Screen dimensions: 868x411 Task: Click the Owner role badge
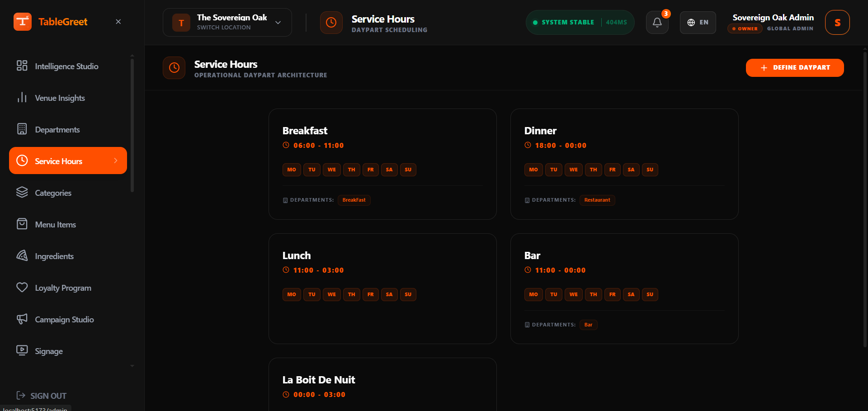point(745,28)
